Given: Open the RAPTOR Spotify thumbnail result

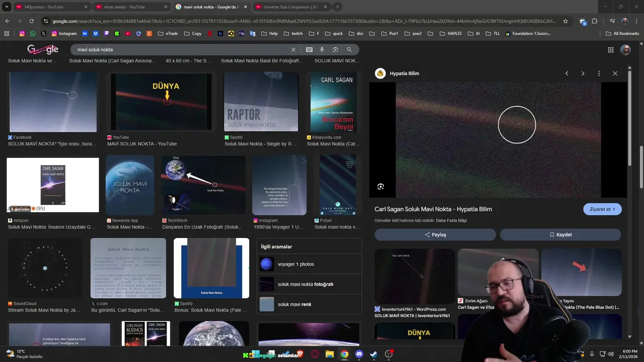Looking at the screenshot, I should pyautogui.click(x=261, y=102).
